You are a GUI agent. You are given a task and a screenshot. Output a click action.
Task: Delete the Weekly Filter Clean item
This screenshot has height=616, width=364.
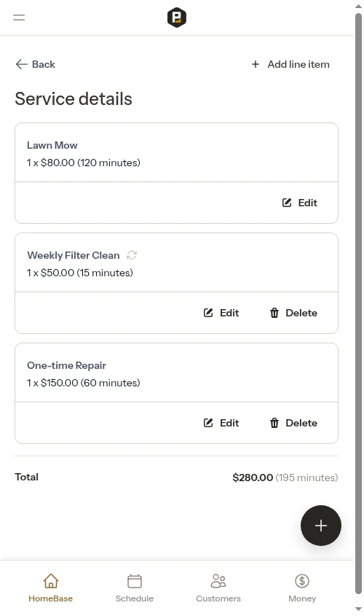[x=293, y=313]
